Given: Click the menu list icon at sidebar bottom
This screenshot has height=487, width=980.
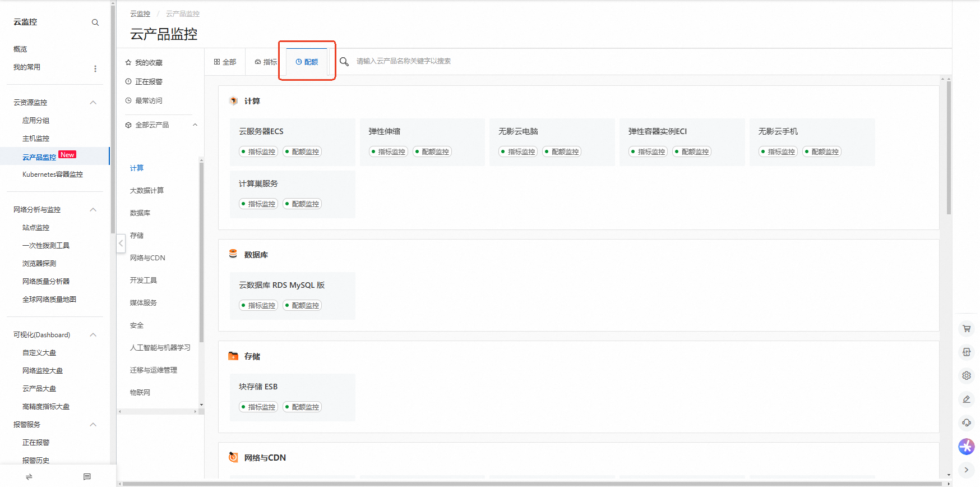Looking at the screenshot, I should click(87, 477).
